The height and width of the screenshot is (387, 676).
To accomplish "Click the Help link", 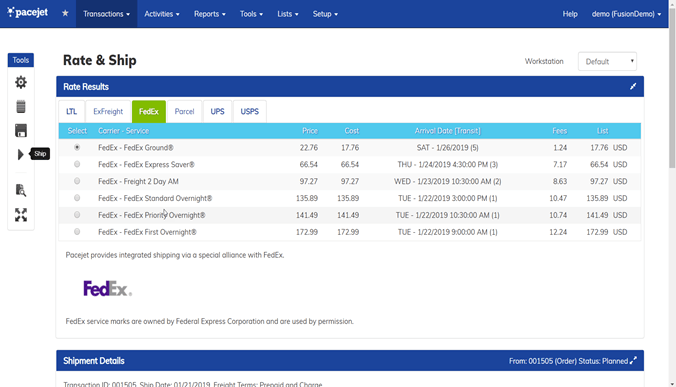I will click(570, 14).
